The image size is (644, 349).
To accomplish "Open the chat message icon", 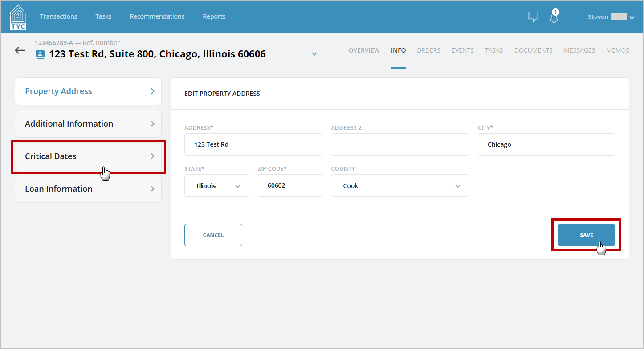I will click(x=533, y=16).
